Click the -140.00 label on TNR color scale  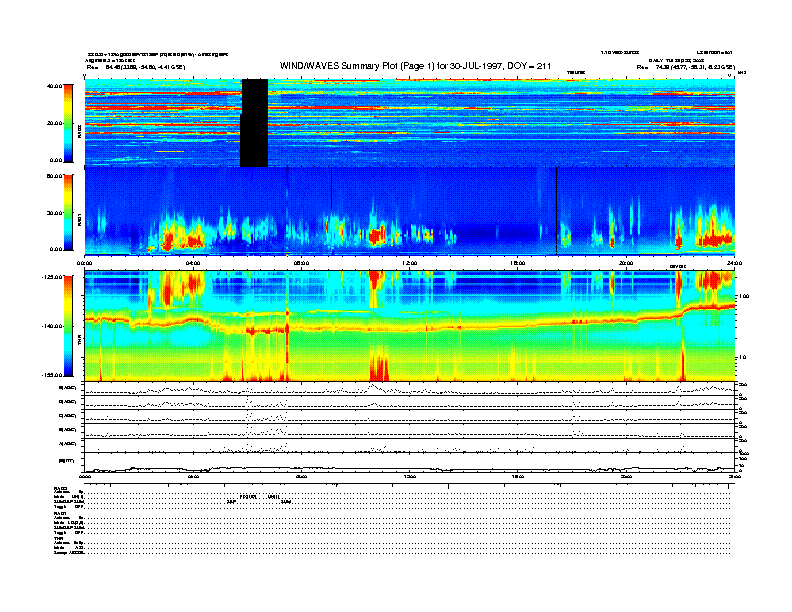click(x=53, y=326)
